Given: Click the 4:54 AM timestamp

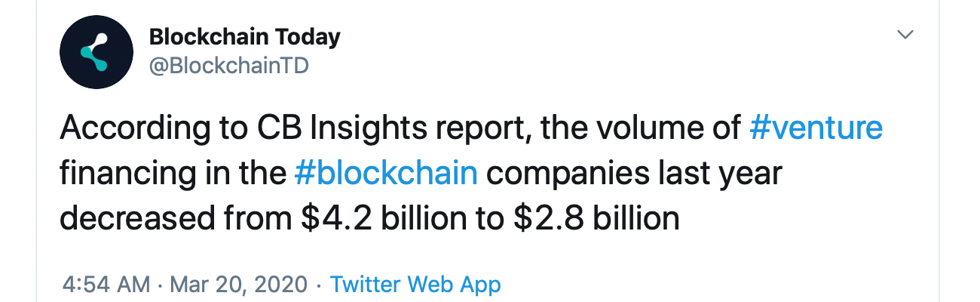Looking at the screenshot, I should [106, 285].
